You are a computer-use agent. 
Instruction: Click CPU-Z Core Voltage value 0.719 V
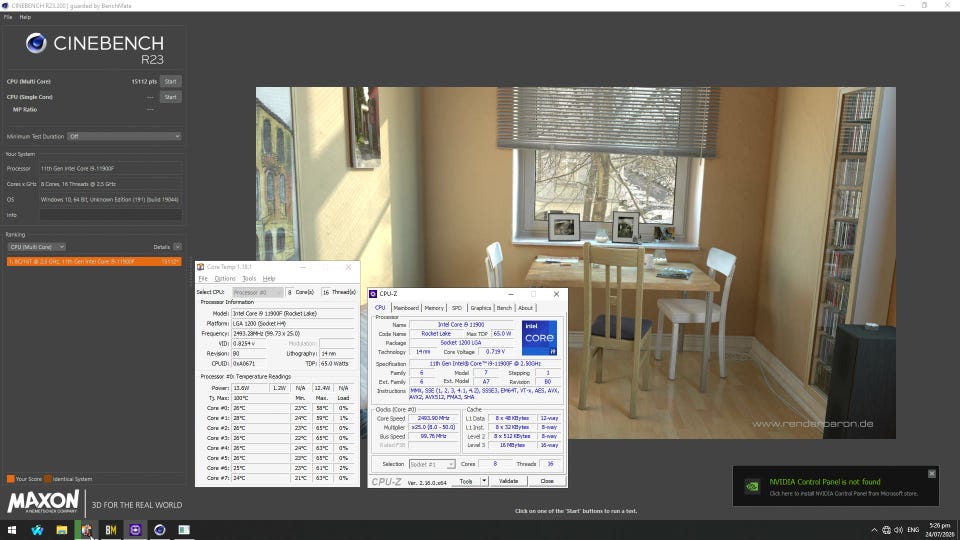tap(495, 351)
